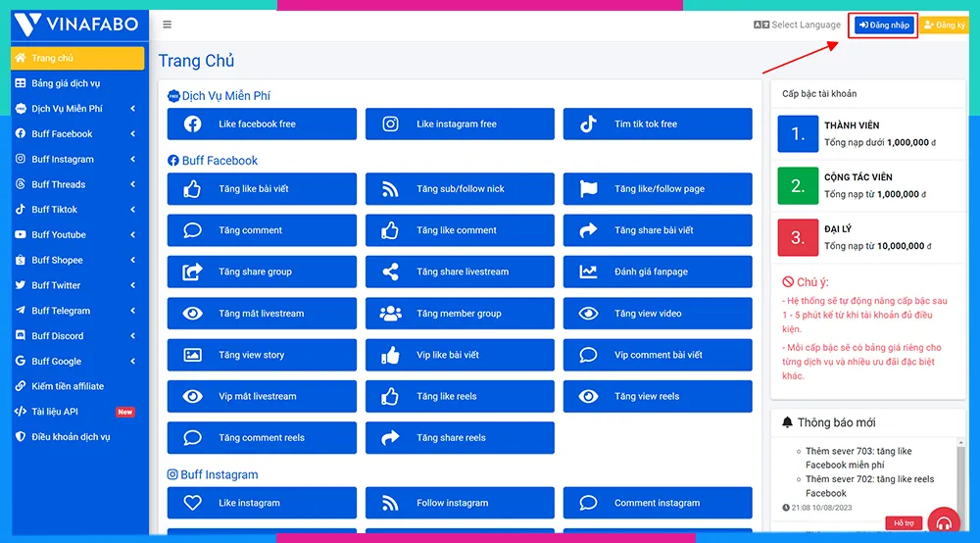
Task: Open the Tăng share reels service
Action: tap(460, 438)
